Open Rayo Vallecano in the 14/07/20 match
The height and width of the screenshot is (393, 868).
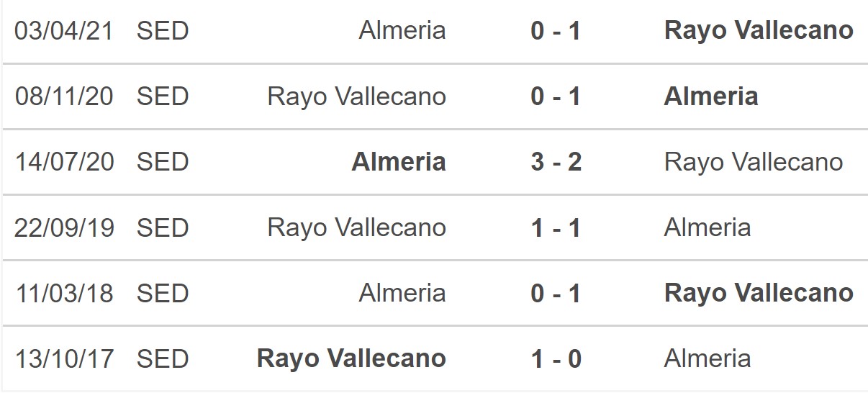754,162
